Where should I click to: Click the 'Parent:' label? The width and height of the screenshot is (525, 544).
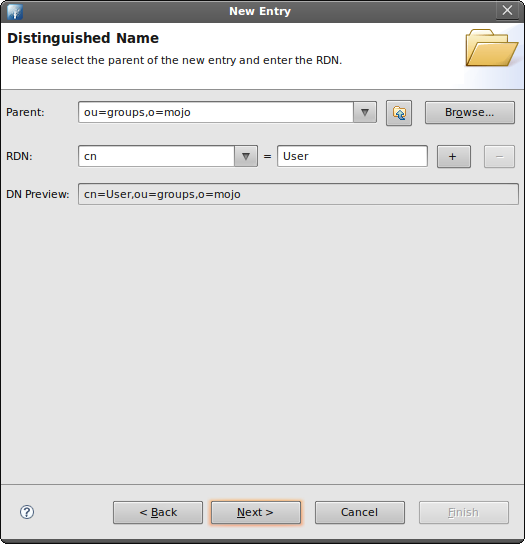tap(25, 112)
